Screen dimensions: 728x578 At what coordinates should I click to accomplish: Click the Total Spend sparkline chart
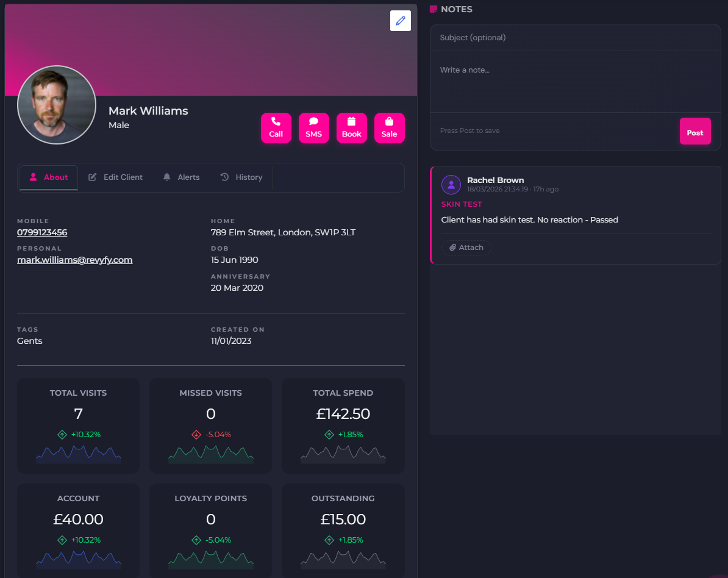point(343,453)
